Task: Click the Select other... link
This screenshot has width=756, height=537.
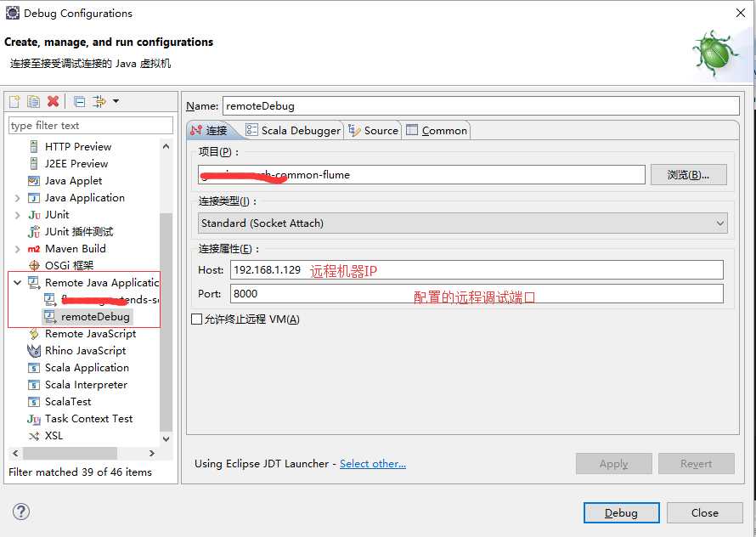Action: (373, 464)
